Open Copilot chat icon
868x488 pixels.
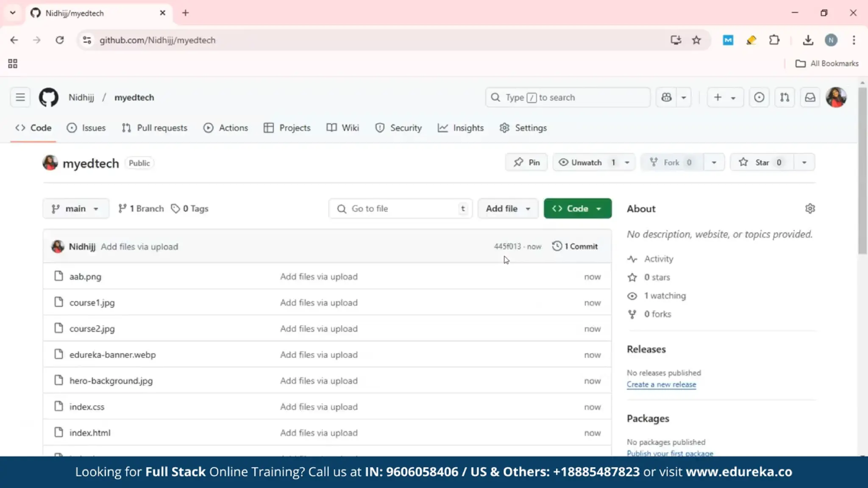[x=666, y=97]
